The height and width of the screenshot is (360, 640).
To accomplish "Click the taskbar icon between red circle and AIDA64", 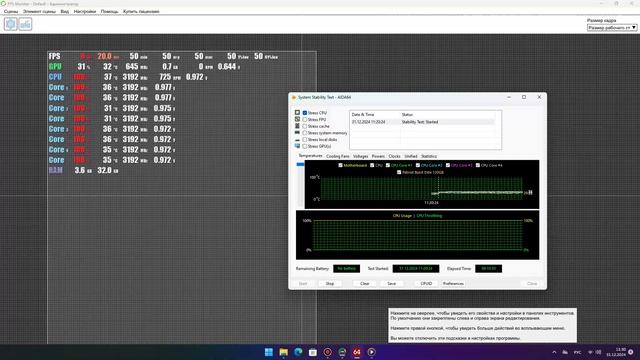I will [342, 352].
